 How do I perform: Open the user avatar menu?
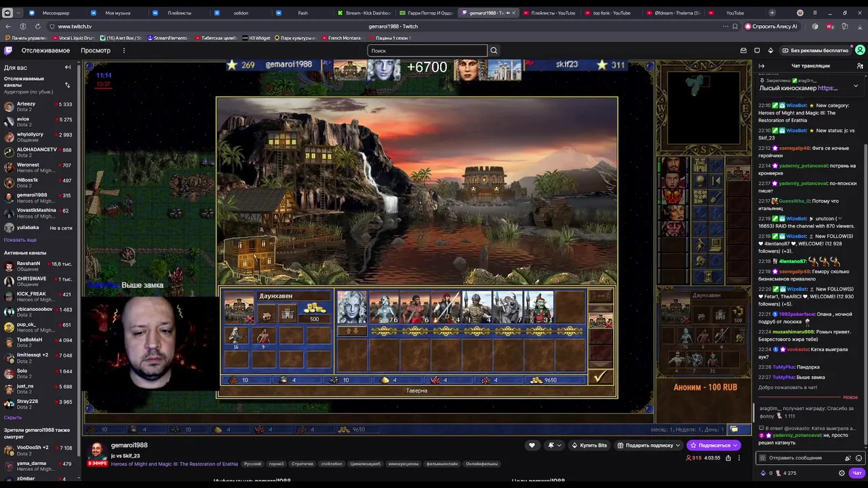(860, 50)
